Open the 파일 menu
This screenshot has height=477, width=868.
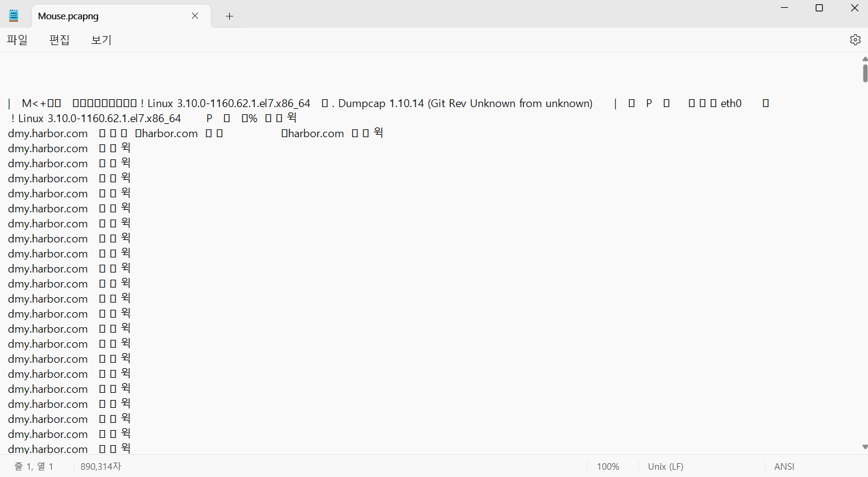(17, 40)
